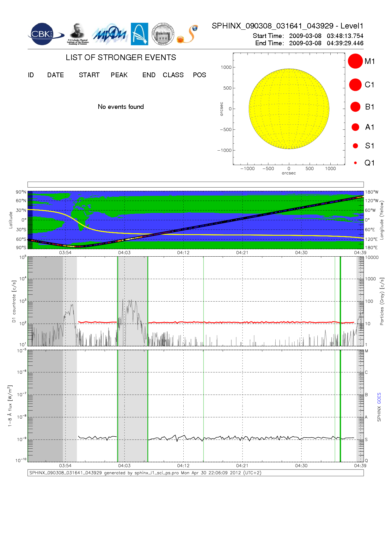Image resolution: width=392 pixels, height=555 pixels.
Task: Click the blue MIFI script logo
Action: tap(110, 34)
